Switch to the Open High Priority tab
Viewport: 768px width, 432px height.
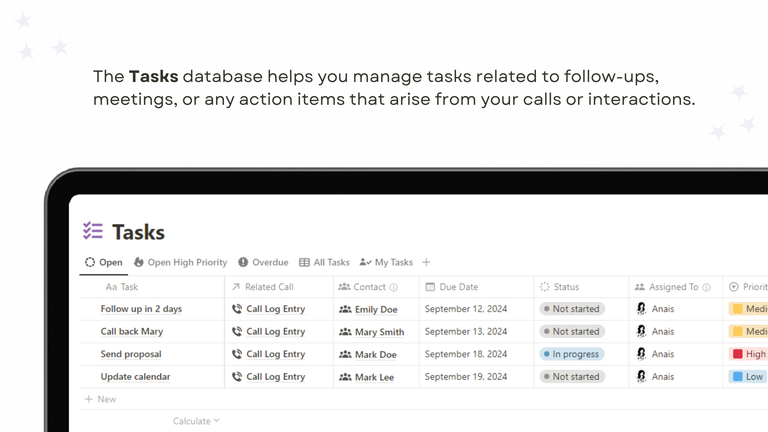(181, 263)
